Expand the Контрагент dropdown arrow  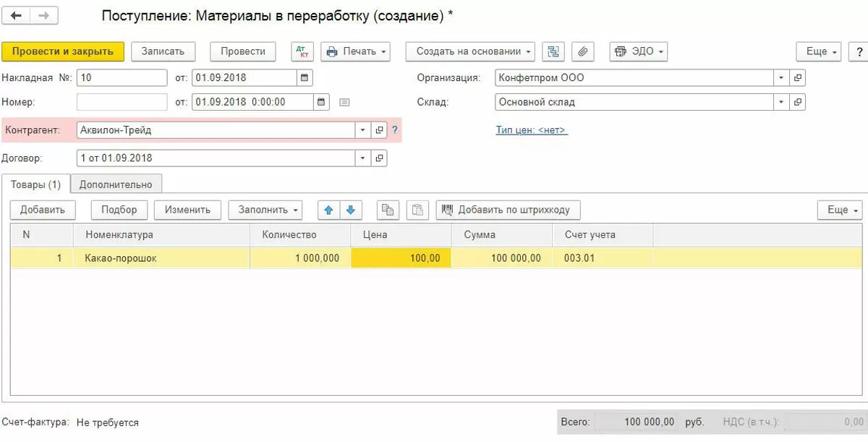pyautogui.click(x=363, y=130)
